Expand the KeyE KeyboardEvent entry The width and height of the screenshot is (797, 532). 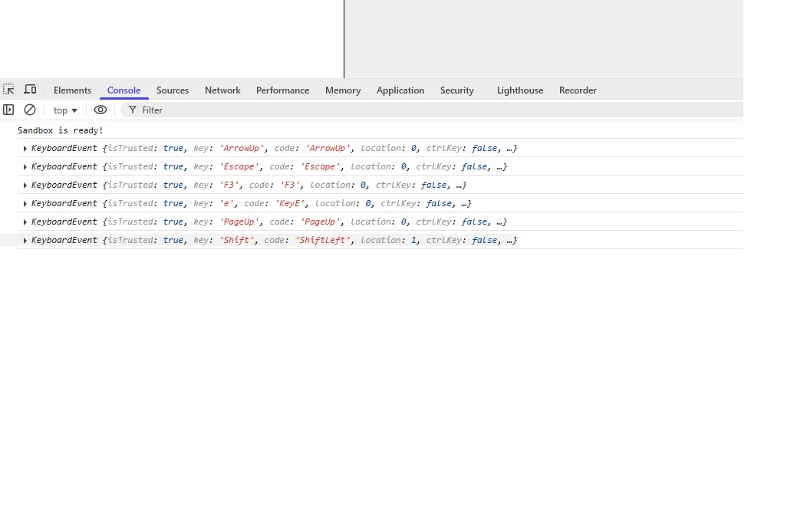point(25,203)
